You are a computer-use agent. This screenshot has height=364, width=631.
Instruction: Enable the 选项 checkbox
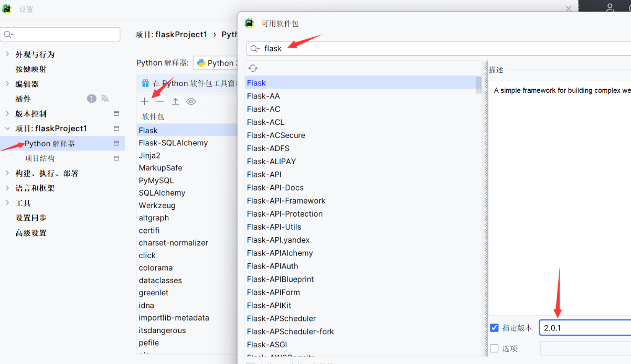coord(494,348)
